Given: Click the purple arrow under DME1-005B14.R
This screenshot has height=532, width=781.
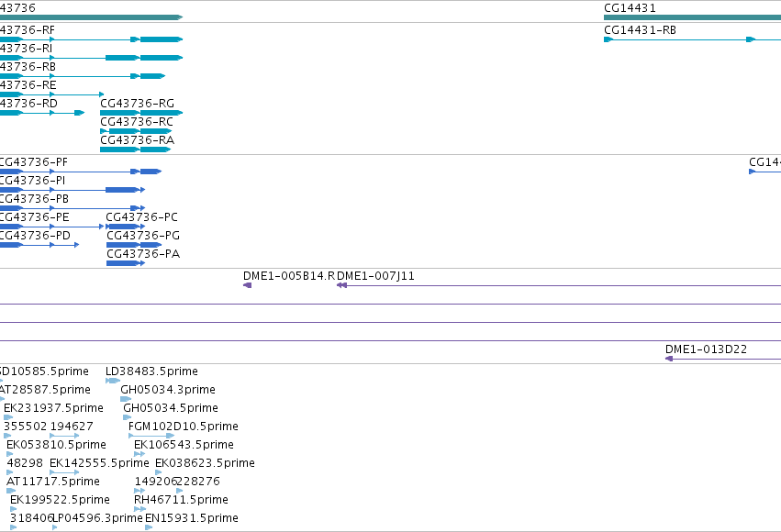Looking at the screenshot, I should (247, 285).
